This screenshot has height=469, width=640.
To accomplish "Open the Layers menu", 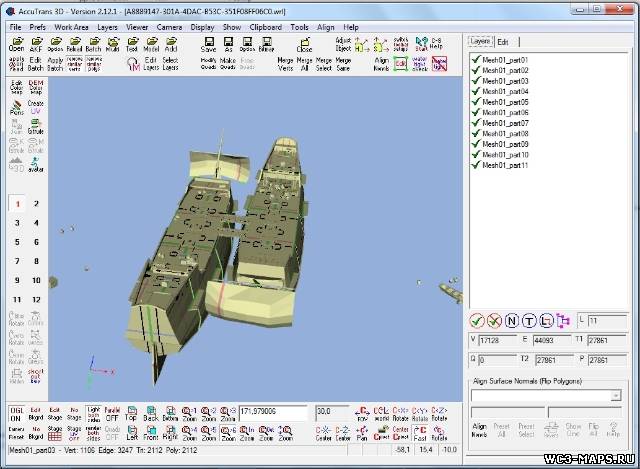I will pos(107,26).
